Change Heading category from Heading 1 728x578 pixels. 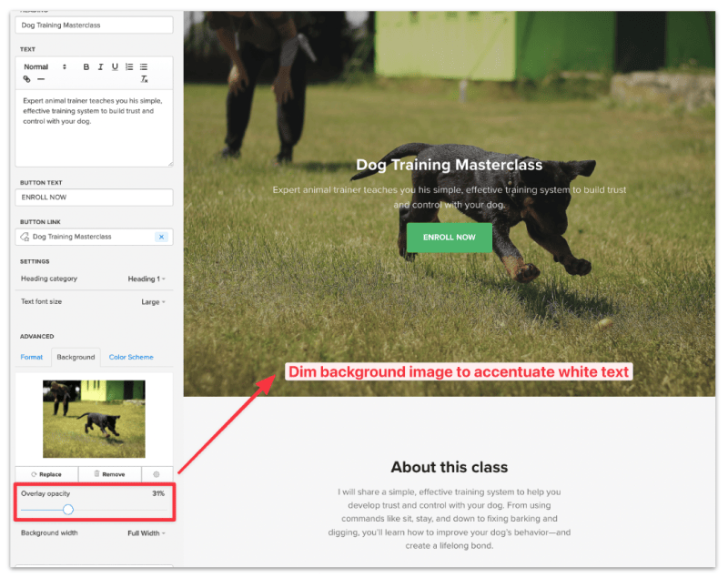pos(146,278)
